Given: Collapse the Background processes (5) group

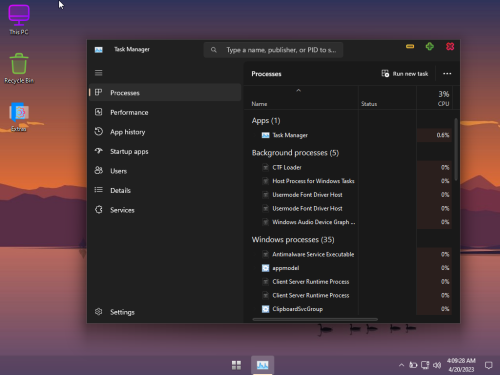Looking at the screenshot, I should (x=295, y=153).
